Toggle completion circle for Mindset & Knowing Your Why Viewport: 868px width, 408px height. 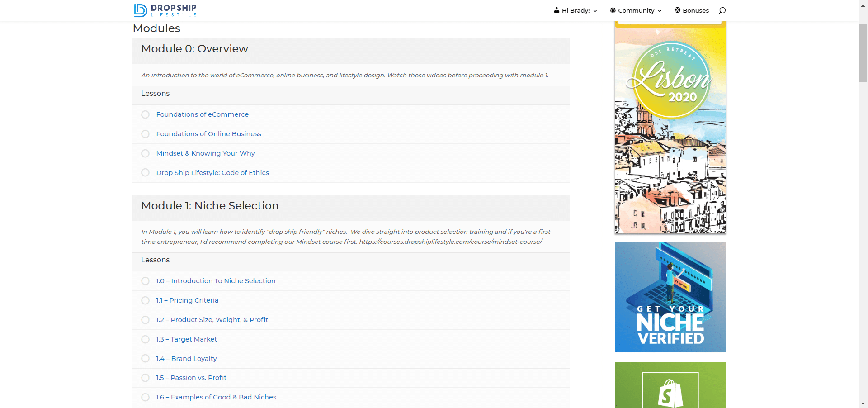145,153
